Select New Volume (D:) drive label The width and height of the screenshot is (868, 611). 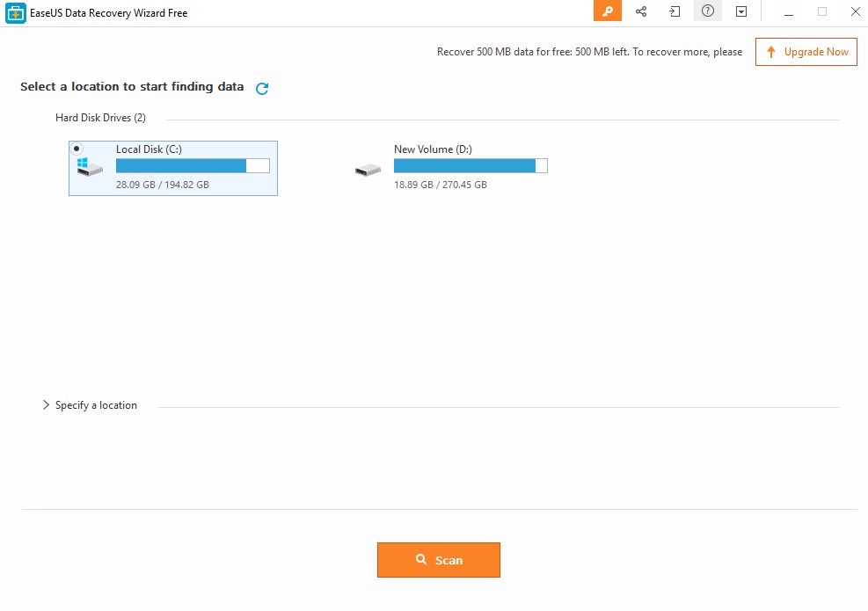pos(433,149)
